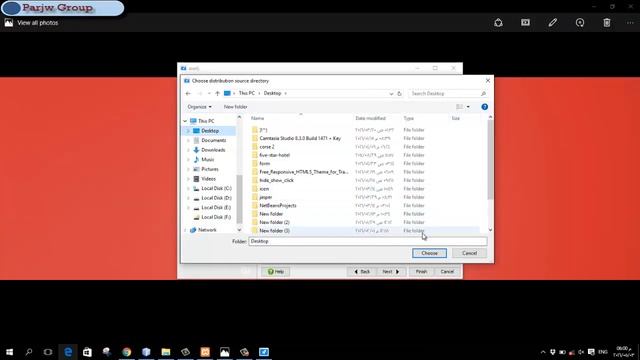Select Local Disk (E:) in tree
640x360 pixels.
[216, 208]
